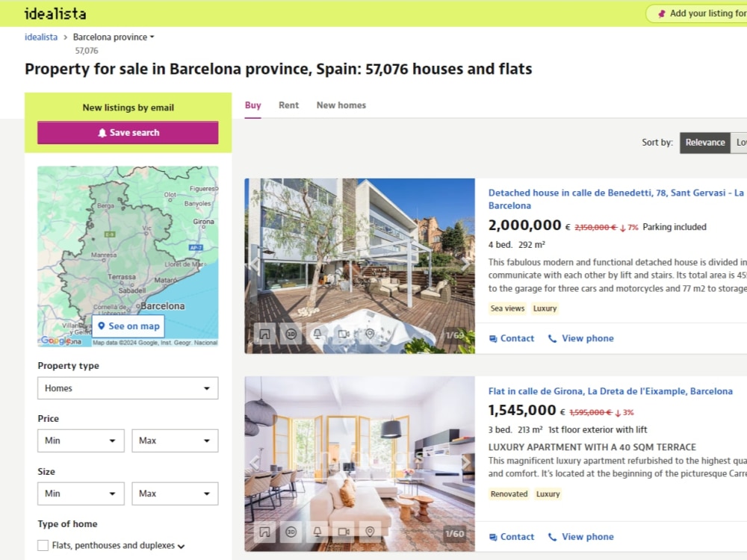Open video icon on Girona flat photo
Viewport: 747px width, 560px height.
click(x=344, y=532)
